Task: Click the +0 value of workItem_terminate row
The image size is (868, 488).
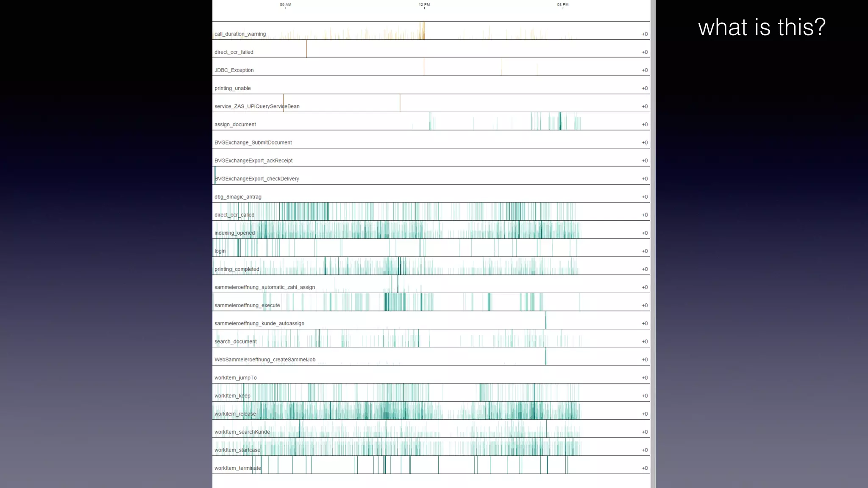Action: (x=644, y=468)
